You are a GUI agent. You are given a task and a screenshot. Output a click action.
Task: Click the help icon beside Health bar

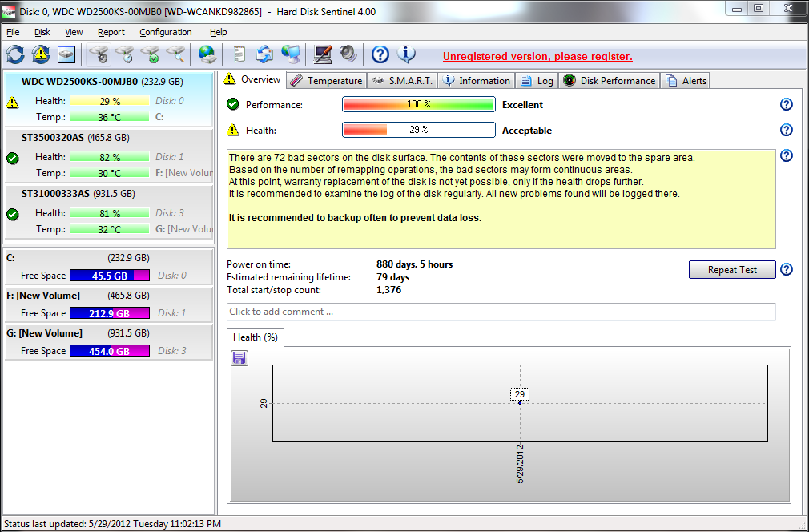(x=786, y=130)
